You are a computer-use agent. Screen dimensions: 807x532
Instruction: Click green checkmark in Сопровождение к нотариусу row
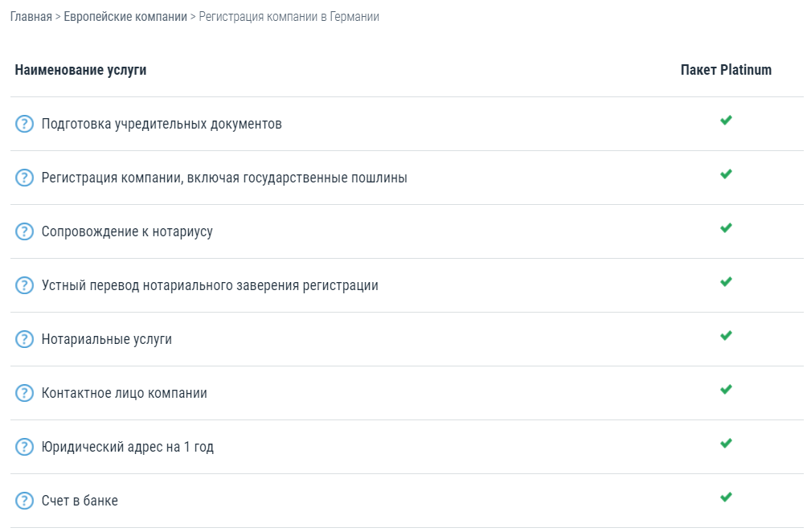(726, 228)
